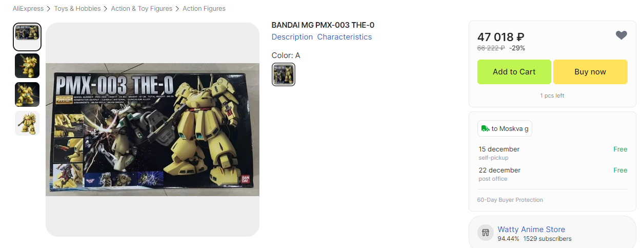The image size is (644, 248).
Task: Add item to wishlist with heart icon
Action: click(x=621, y=35)
